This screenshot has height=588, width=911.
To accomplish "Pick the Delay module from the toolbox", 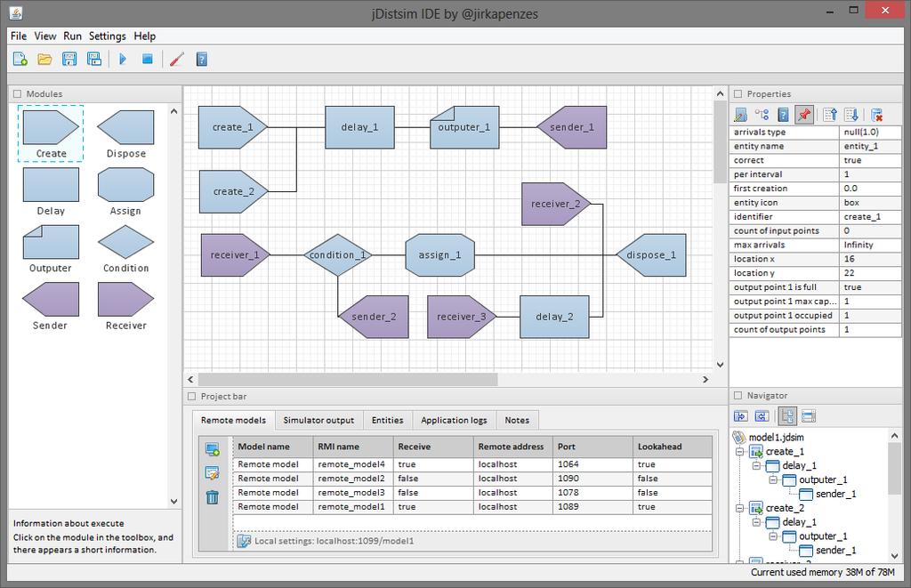I will pos(51,192).
